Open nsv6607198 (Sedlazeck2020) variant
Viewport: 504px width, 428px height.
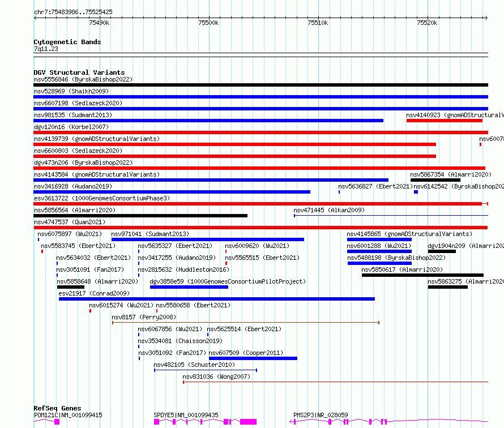78,103
